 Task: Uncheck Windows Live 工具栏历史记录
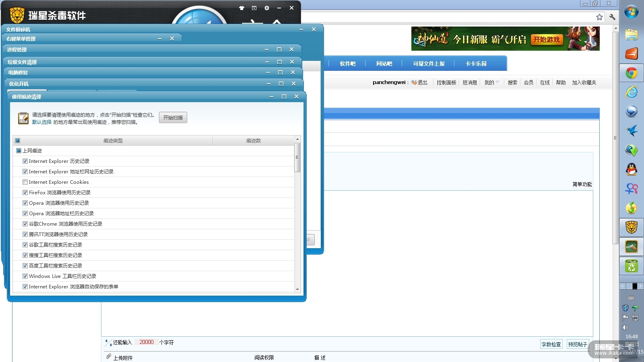25,276
